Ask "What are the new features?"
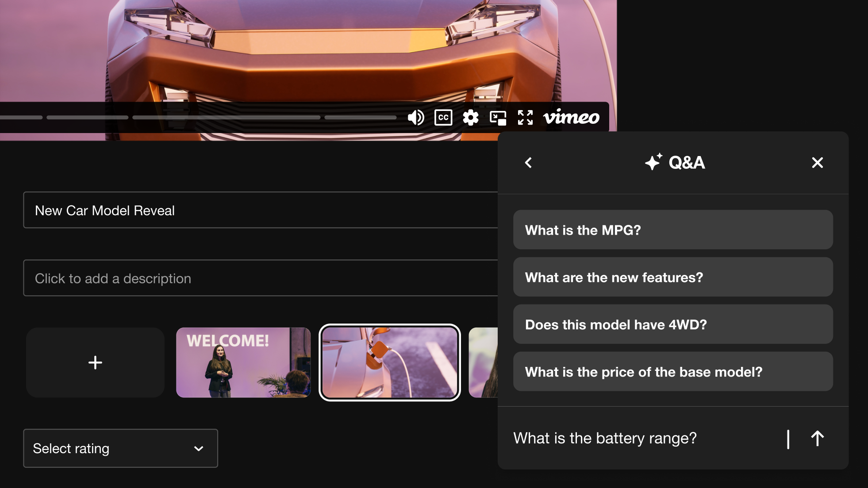Screen dimensions: 868x488 coord(672,277)
